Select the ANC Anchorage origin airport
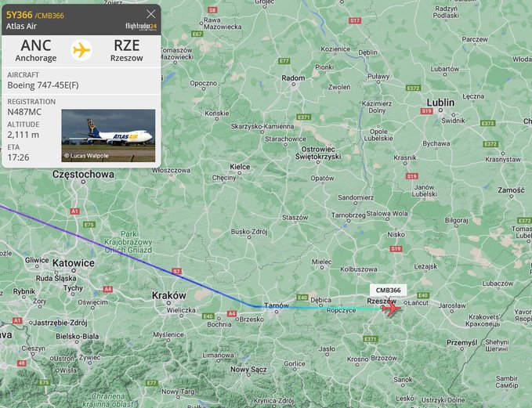Screen dimensions: 532x408 pos(36,50)
